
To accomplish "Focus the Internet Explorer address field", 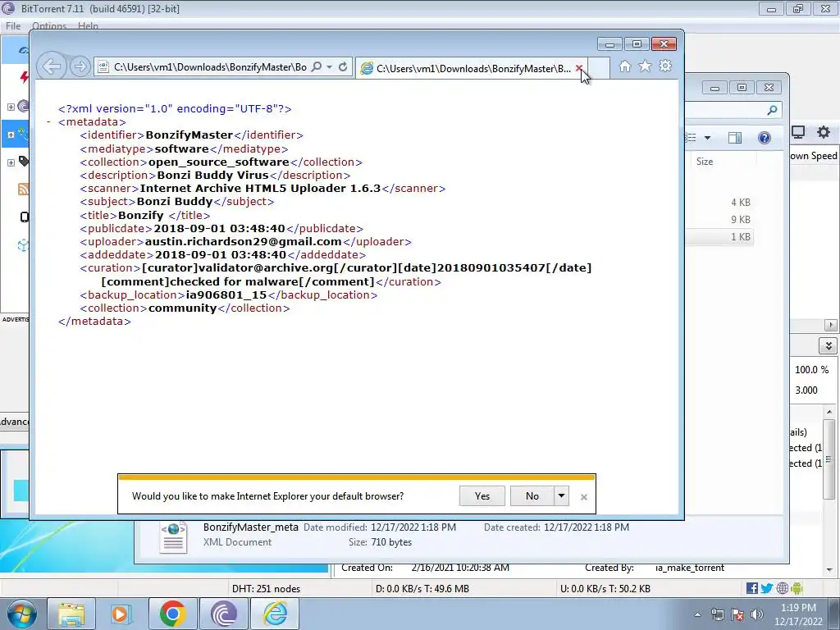I will pos(209,67).
